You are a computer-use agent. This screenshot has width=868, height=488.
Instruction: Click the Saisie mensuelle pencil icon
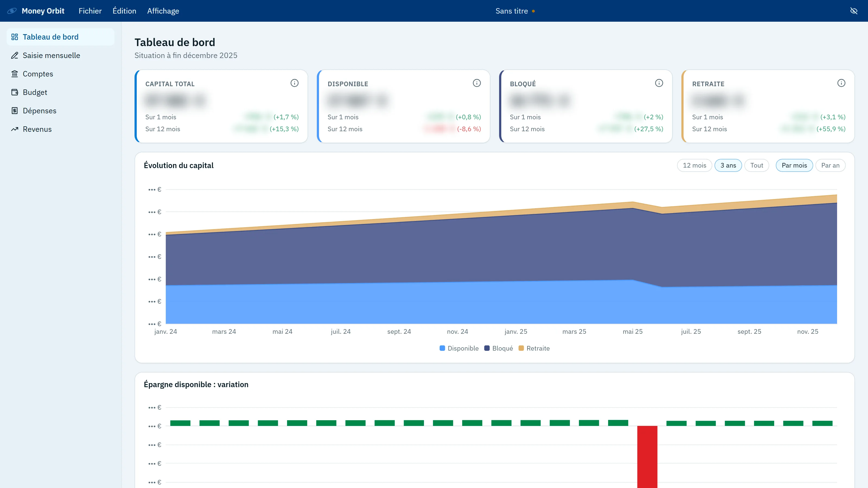click(x=14, y=55)
